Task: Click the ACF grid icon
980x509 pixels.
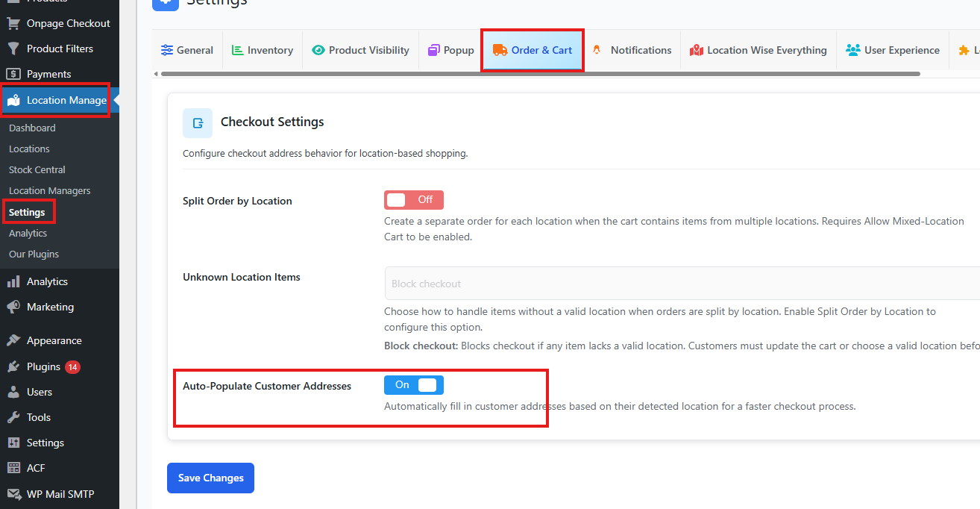Action: pos(13,468)
